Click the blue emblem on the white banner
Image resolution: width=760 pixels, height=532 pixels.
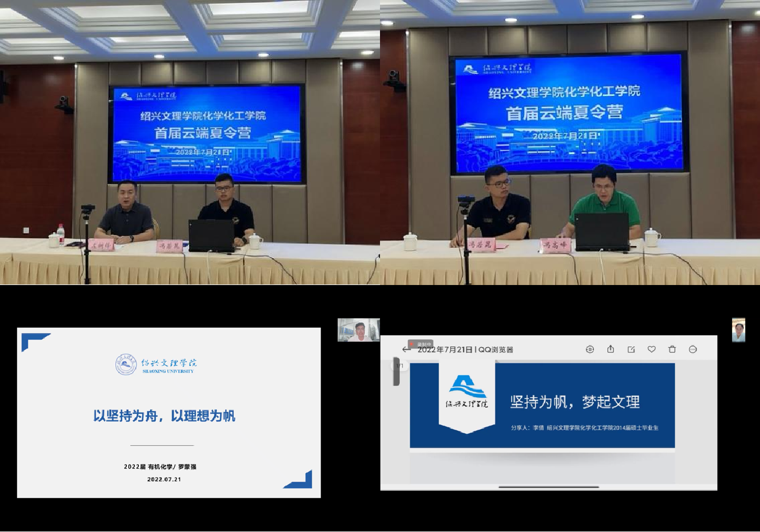[467, 386]
